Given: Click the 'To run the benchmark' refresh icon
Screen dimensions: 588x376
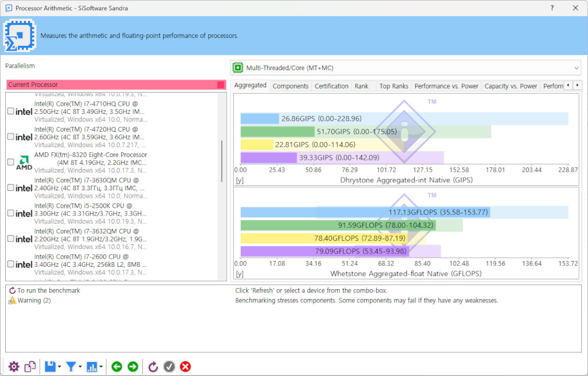Looking at the screenshot, I should (12, 290).
